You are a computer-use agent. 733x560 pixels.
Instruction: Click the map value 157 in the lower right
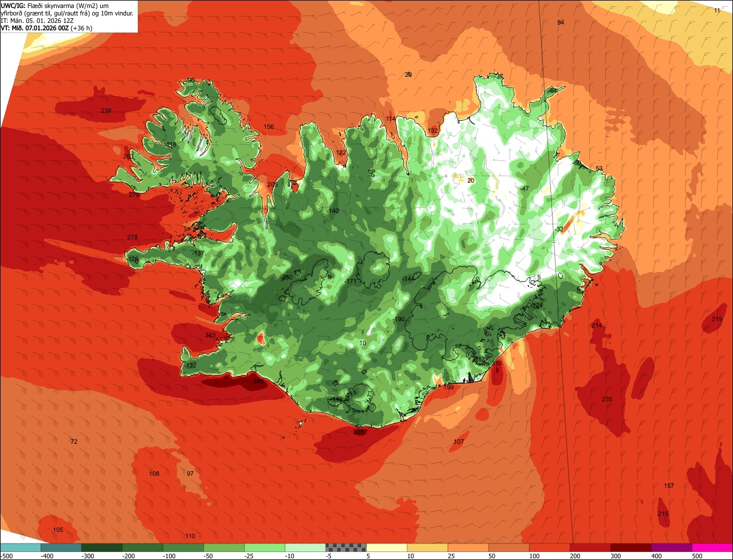coord(669,486)
